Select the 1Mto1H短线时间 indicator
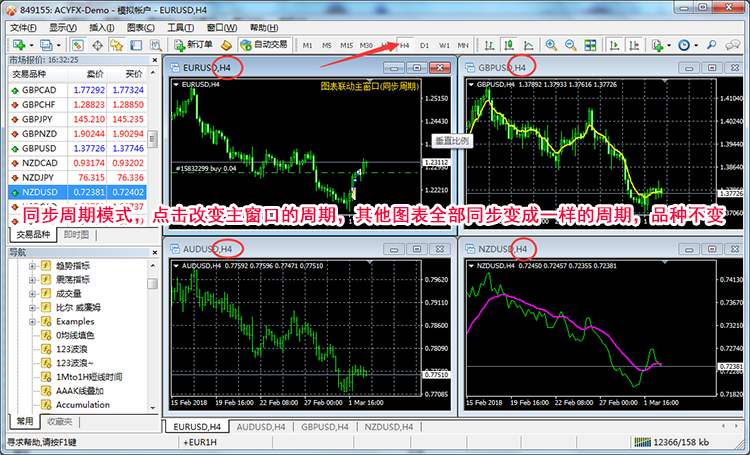The width and height of the screenshot is (750, 455). pos(89,377)
